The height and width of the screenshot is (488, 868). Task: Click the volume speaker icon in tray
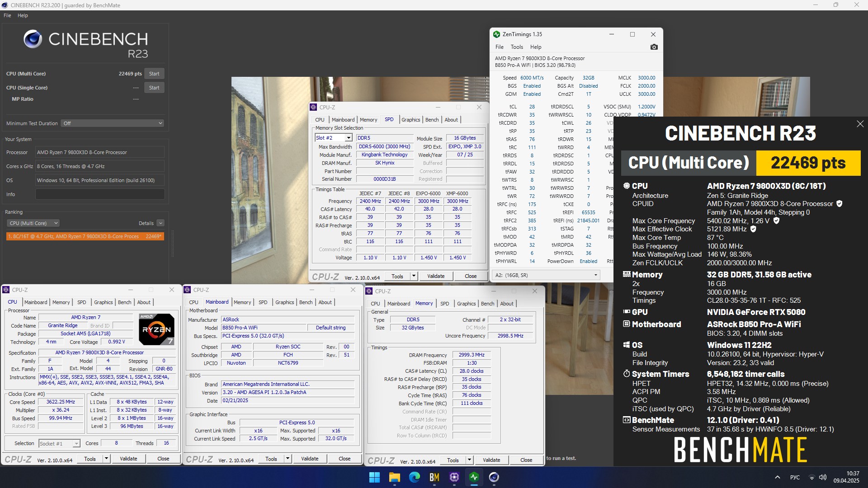(823, 477)
